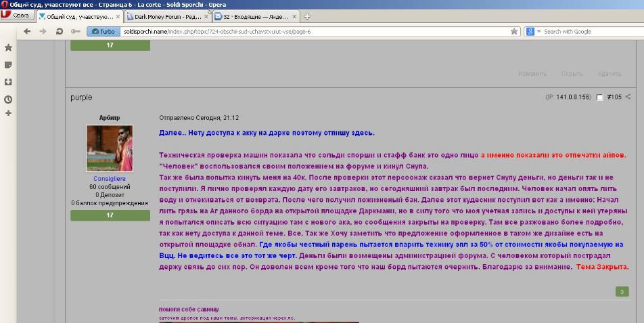Share post #105 with share icon

[628, 97]
